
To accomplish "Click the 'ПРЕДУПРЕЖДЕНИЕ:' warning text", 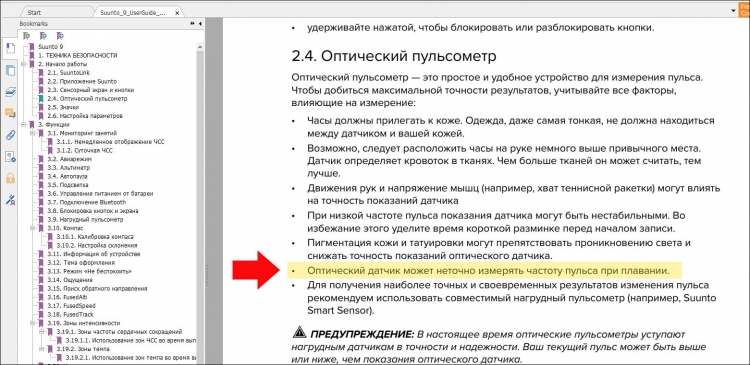I will pos(362,333).
